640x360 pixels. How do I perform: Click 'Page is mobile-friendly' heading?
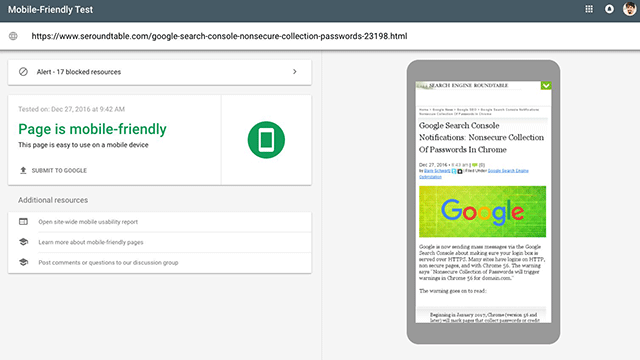[x=92, y=129]
